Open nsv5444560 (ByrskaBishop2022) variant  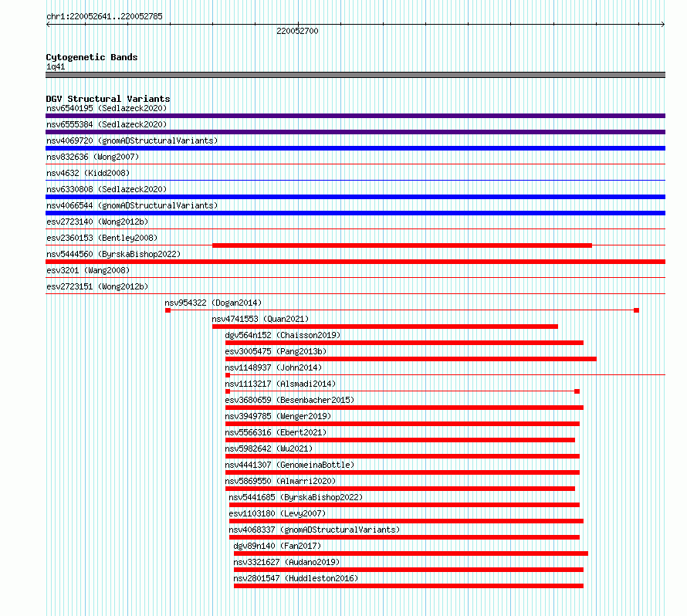[113, 254]
